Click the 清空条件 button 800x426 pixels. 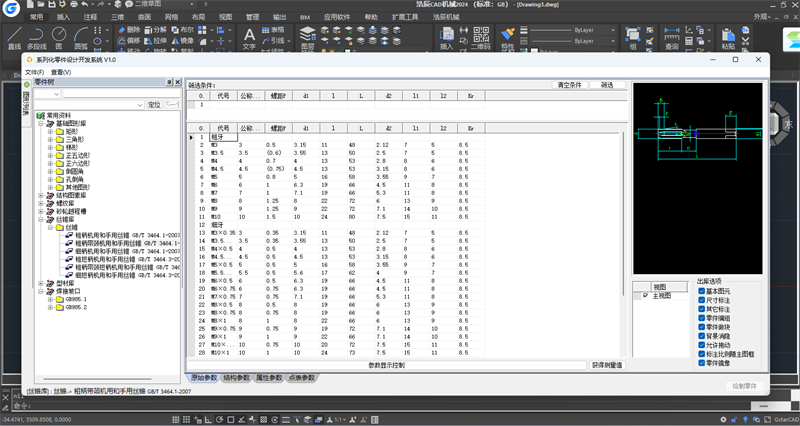[570, 86]
